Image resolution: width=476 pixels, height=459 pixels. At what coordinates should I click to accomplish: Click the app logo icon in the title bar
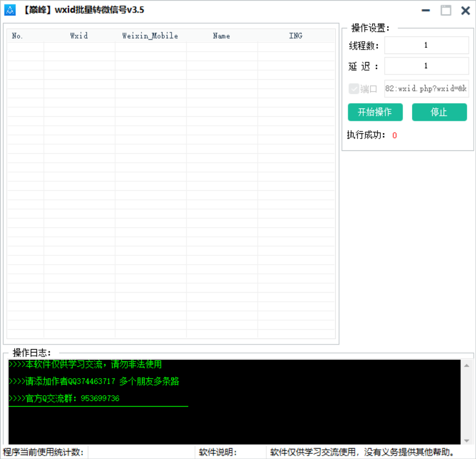10,10
